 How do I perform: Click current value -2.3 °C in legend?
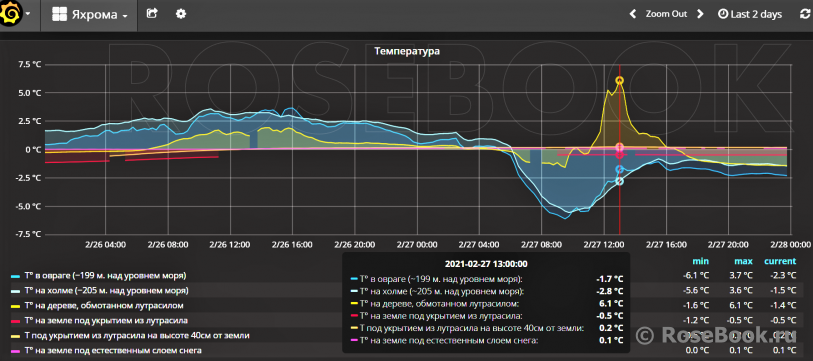[x=783, y=275]
